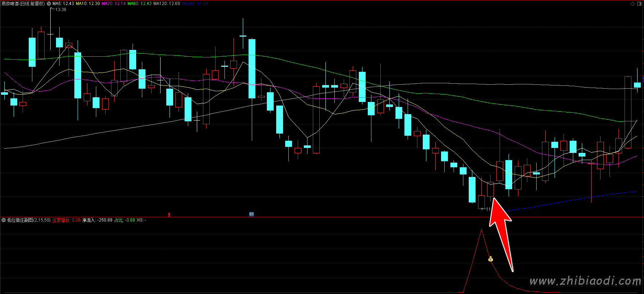This screenshot has width=644, height=294.
Task: Open dropdown next to 燕京啤酒 chart title
Action: tap(49, 4)
